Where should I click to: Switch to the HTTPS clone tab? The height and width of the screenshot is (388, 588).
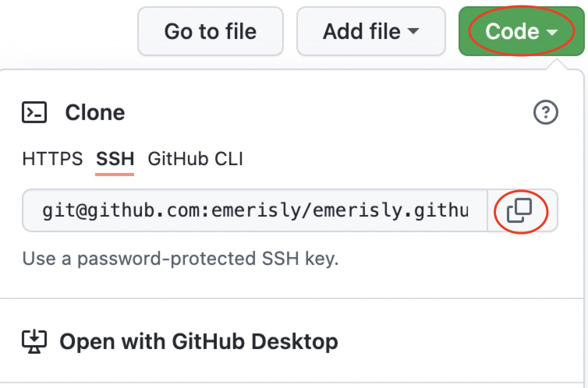click(x=52, y=159)
